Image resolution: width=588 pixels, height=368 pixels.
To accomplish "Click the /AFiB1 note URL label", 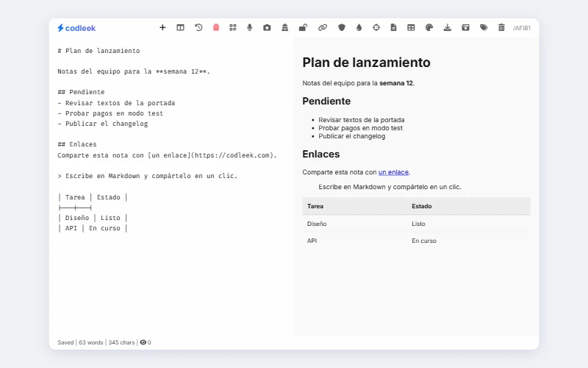I will click(522, 28).
